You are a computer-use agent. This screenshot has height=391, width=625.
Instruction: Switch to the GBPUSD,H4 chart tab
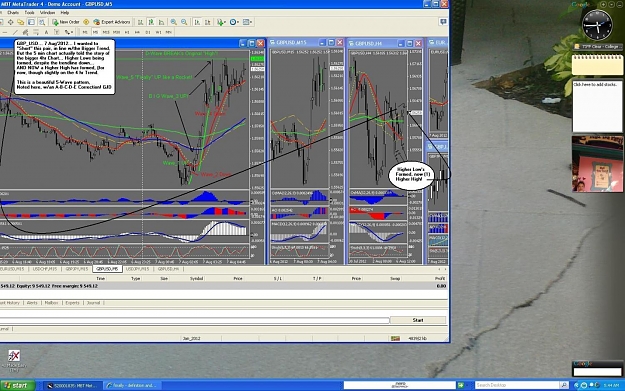(x=168, y=269)
